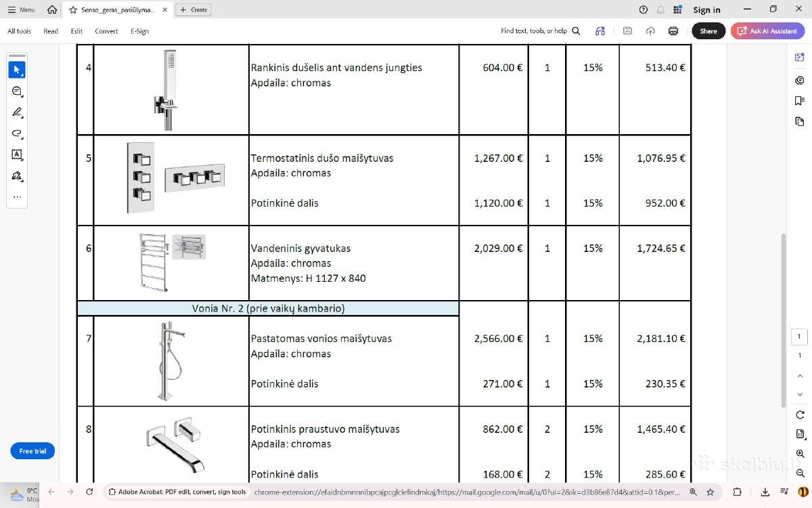Image resolution: width=812 pixels, height=508 pixels.
Task: Open more tools ellipsis in sidebar
Action: pos(17,197)
